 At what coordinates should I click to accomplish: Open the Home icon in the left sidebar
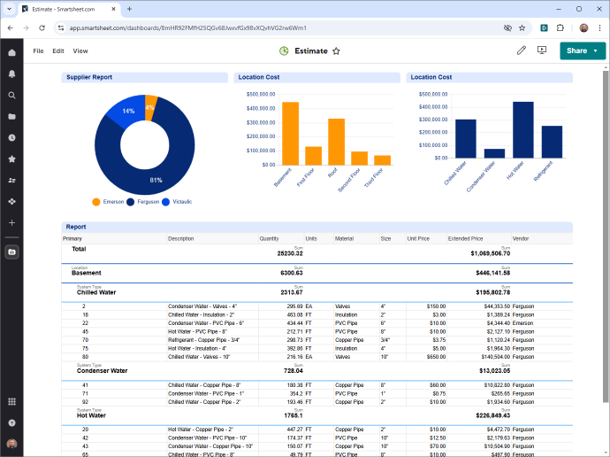click(x=12, y=52)
